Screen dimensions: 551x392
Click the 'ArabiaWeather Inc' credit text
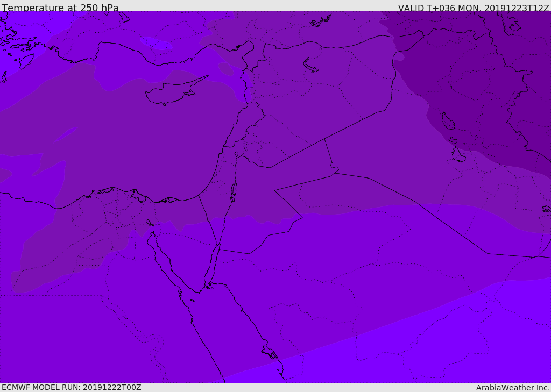click(x=512, y=388)
